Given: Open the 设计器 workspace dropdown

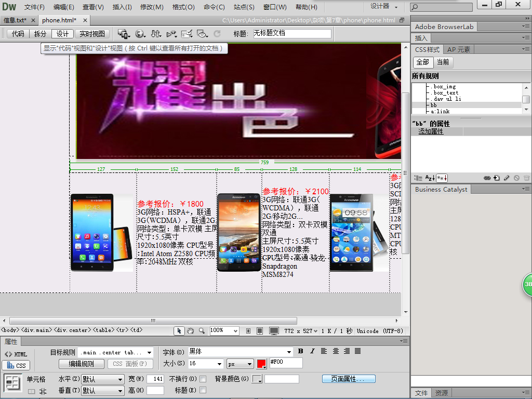Looking at the screenshot, I should tap(384, 6).
